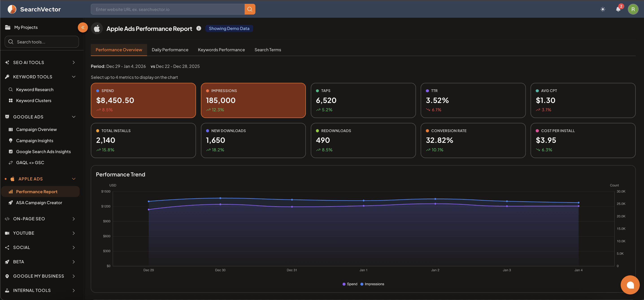Toggle light mode with the sun icon
The image size is (644, 300).
coord(603,9)
